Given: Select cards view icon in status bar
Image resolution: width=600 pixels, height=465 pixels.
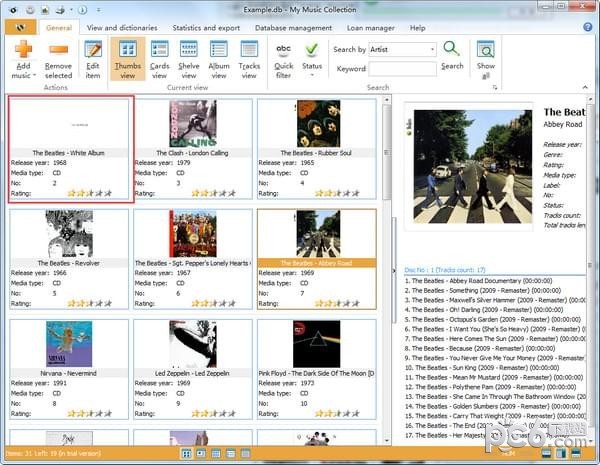Looking at the screenshot, I should (201, 454).
